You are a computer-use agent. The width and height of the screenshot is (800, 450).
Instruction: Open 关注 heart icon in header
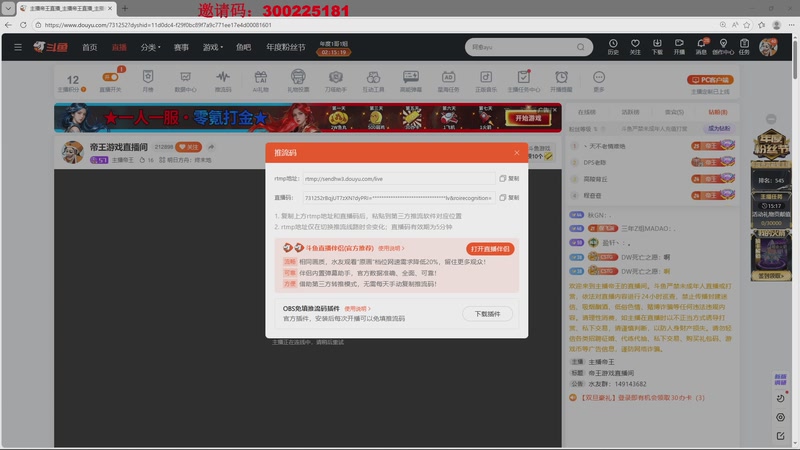(x=635, y=46)
